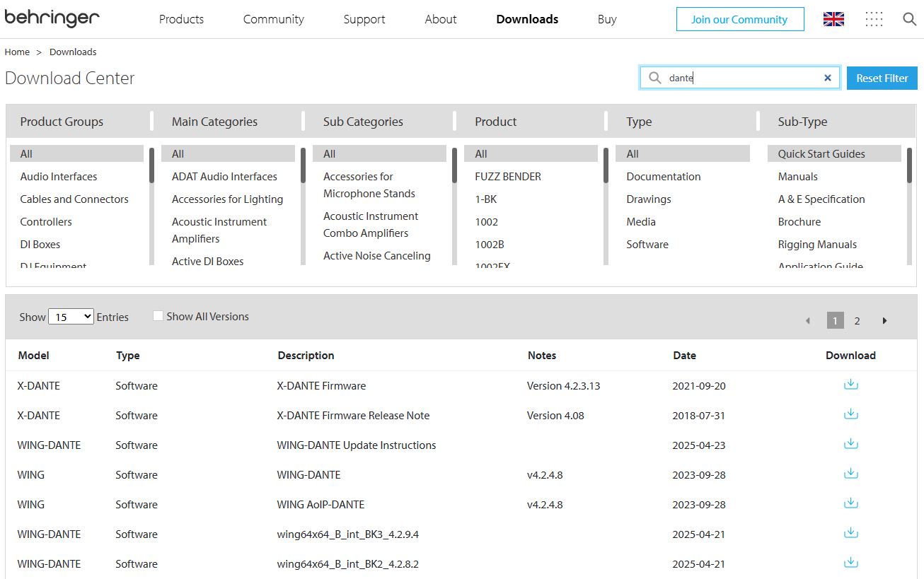Click the magnifier inside the filter search box
Viewport: 924px width, 579px height.
pos(655,78)
